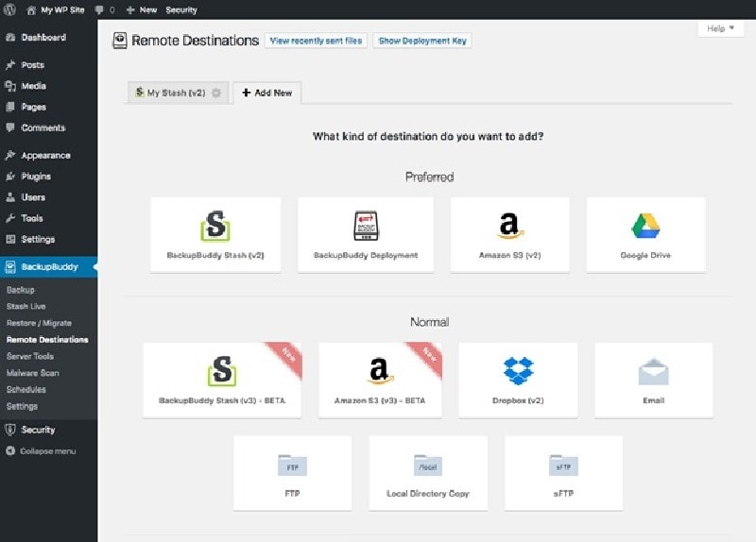Choose the sFTP folder destination
Viewport: 756px width, 542px height.
563,473
